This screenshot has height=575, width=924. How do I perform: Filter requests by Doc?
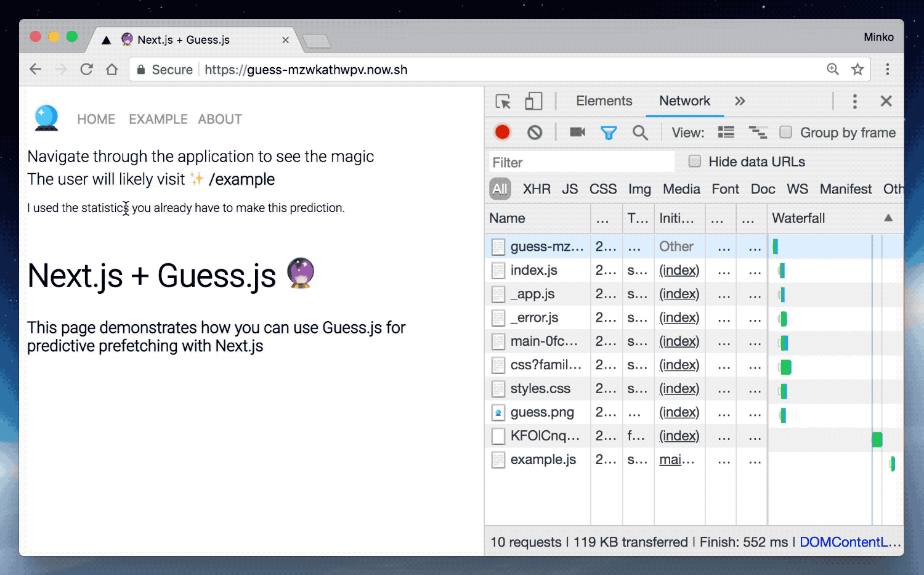pyautogui.click(x=763, y=189)
